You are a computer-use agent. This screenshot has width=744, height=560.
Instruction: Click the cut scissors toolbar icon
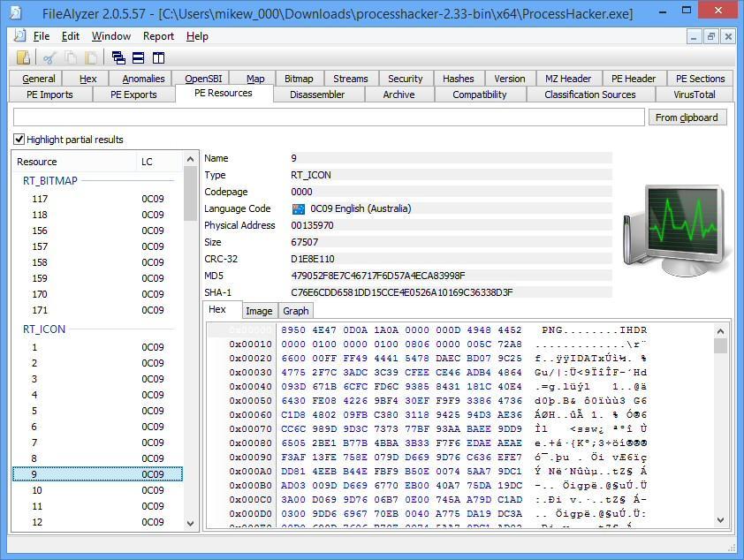pos(49,57)
